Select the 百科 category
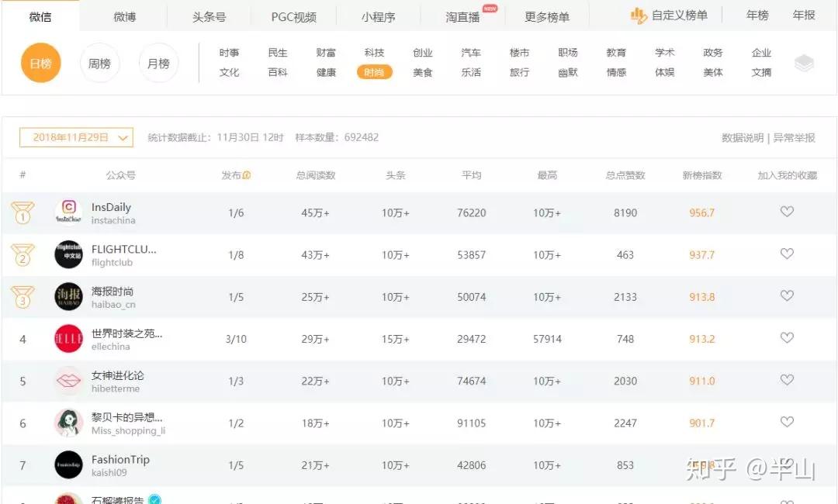 point(277,72)
